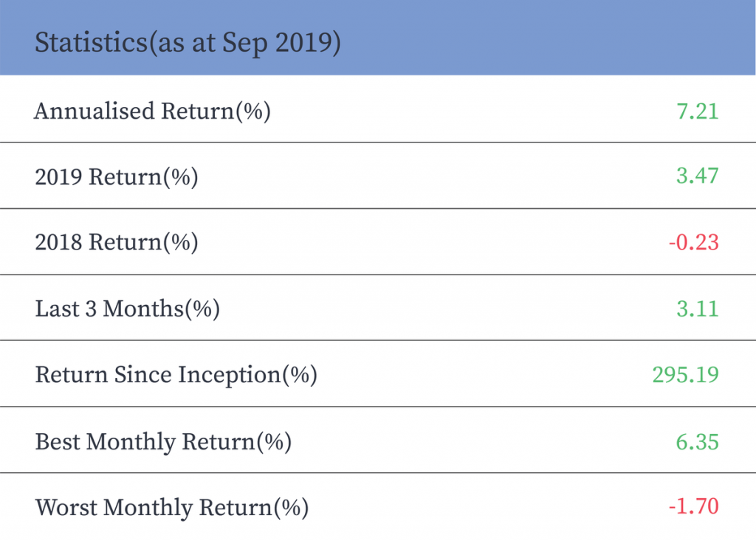
Task: Click the 3.11 last-three-months value
Action: tap(698, 309)
